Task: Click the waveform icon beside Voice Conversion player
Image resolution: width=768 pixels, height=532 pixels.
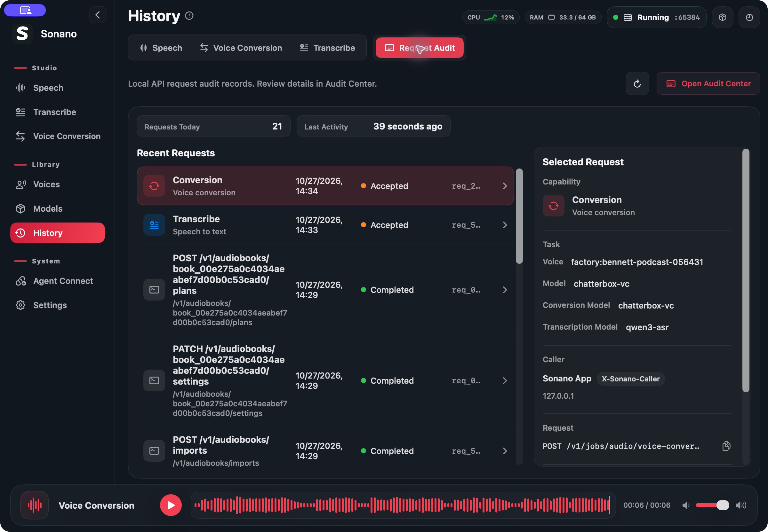Action: (x=35, y=505)
